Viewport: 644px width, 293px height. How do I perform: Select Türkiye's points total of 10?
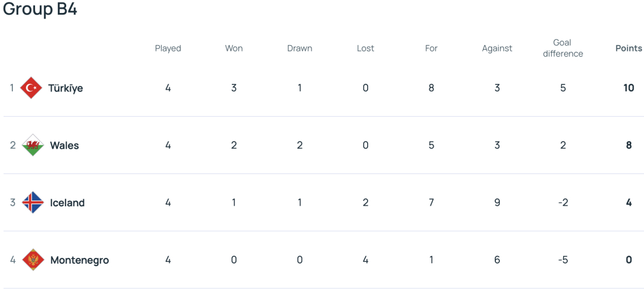629,88
